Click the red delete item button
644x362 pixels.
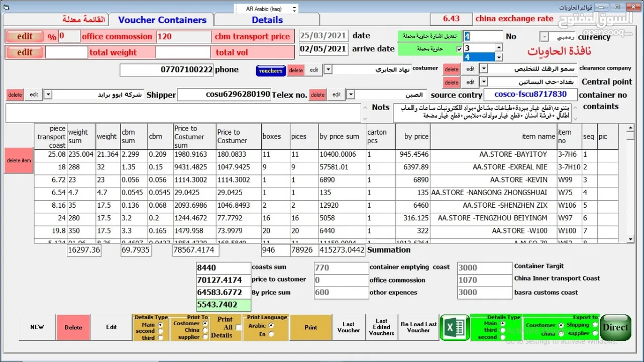19,160
